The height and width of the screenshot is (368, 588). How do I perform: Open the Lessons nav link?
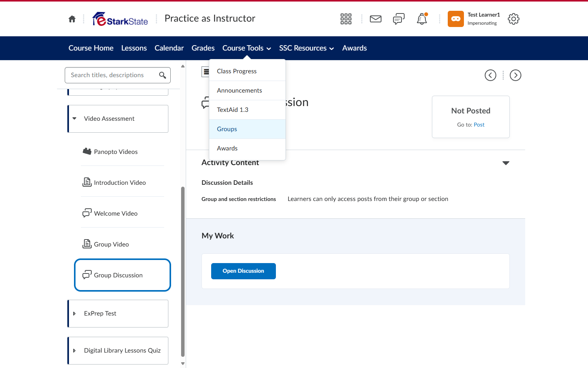click(134, 48)
